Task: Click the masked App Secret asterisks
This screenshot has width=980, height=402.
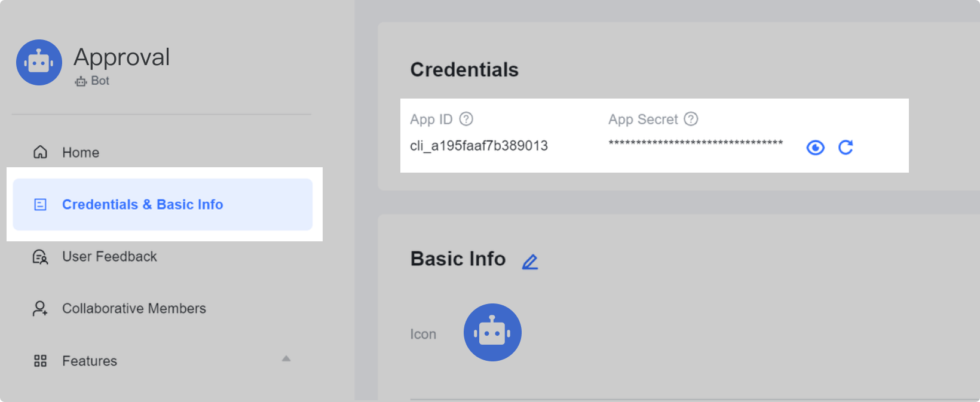Action: pos(696,143)
